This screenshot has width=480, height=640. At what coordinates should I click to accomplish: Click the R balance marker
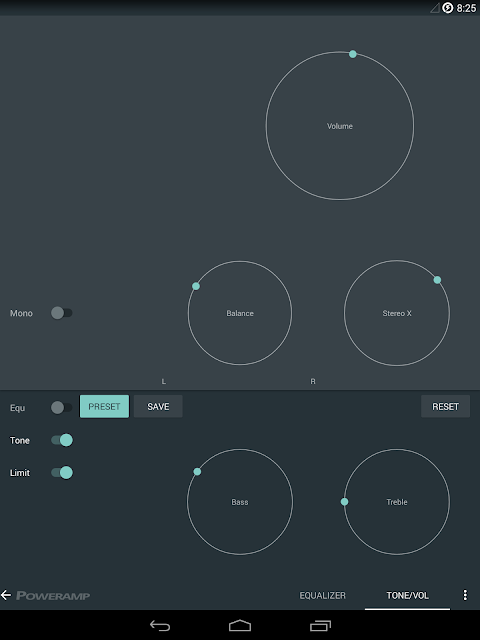point(313,382)
